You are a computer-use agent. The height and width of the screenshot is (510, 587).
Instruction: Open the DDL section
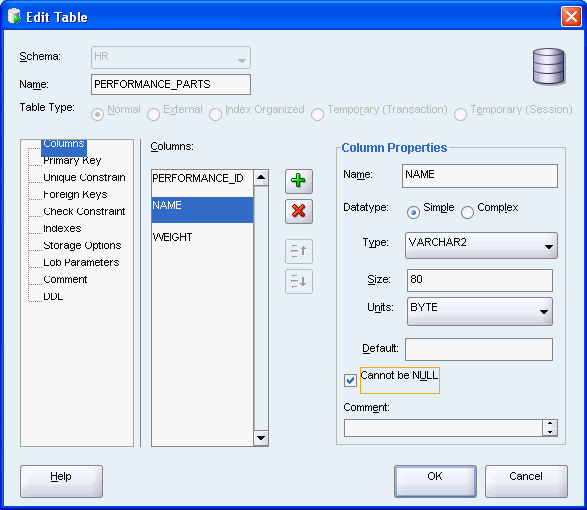[53, 297]
